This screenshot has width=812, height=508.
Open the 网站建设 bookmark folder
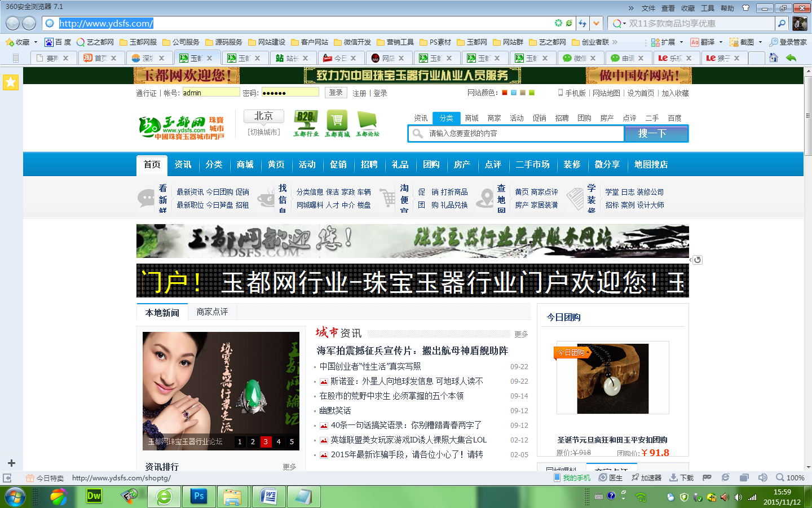pos(267,42)
